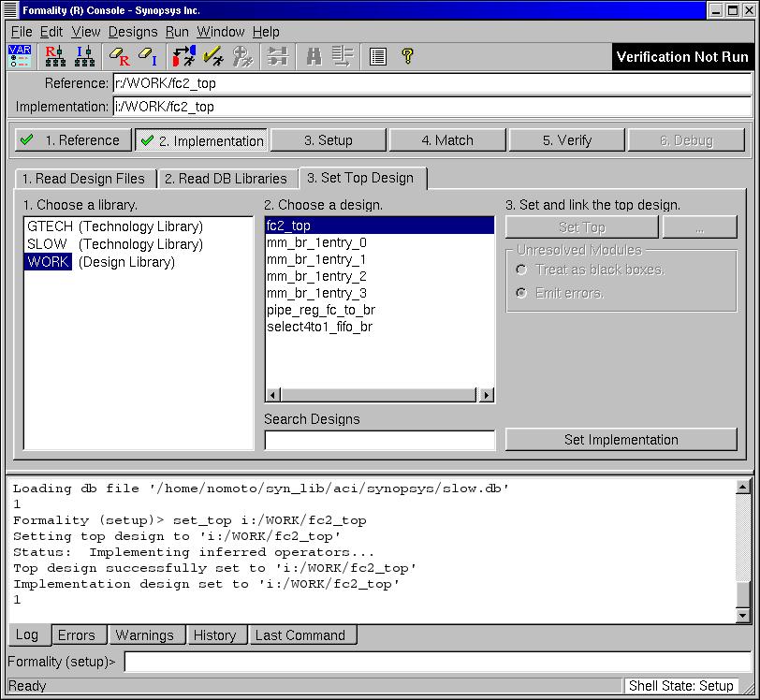The width and height of the screenshot is (760, 700).
Task: Click the yellow question mark help icon
Action: click(408, 56)
